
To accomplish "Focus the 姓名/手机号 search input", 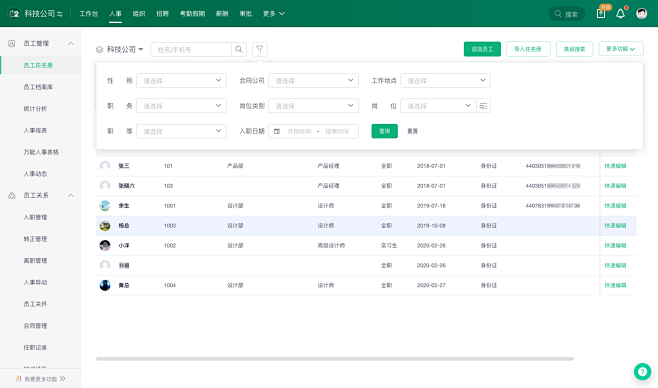I will (x=191, y=49).
